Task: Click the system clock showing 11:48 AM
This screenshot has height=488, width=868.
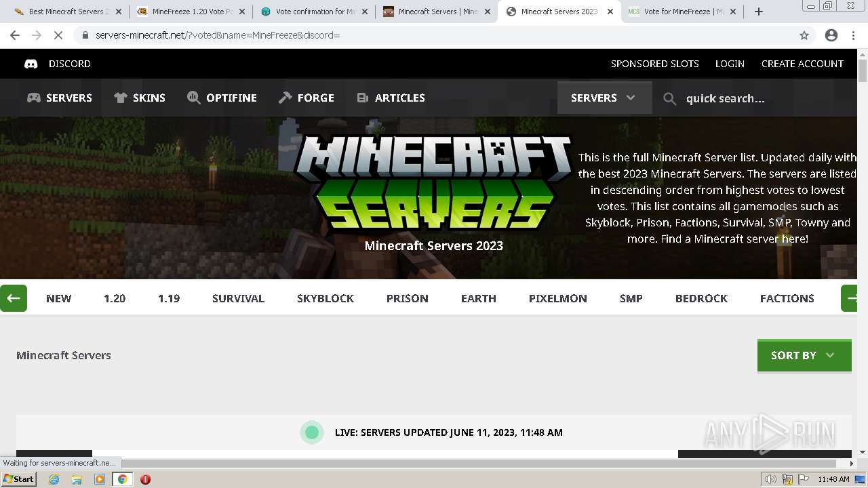Action: click(833, 479)
